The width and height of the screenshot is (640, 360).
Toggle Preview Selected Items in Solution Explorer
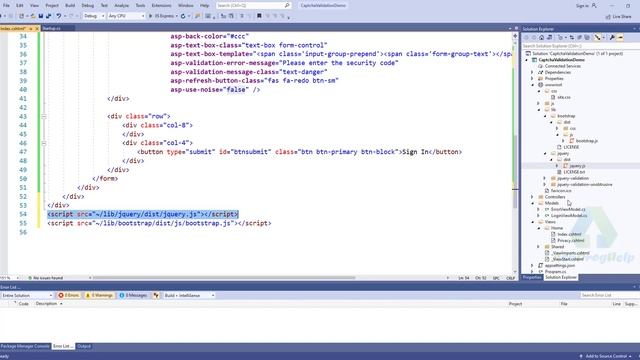tap(620, 38)
